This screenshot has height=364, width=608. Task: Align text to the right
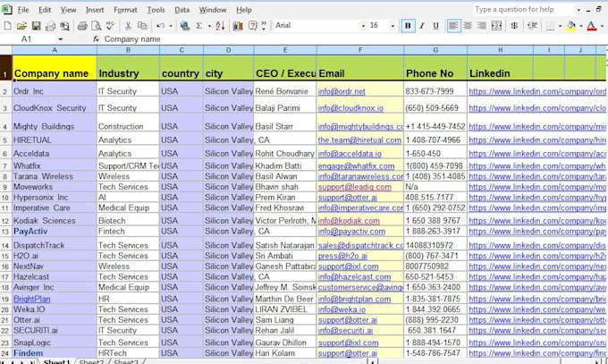click(482, 26)
